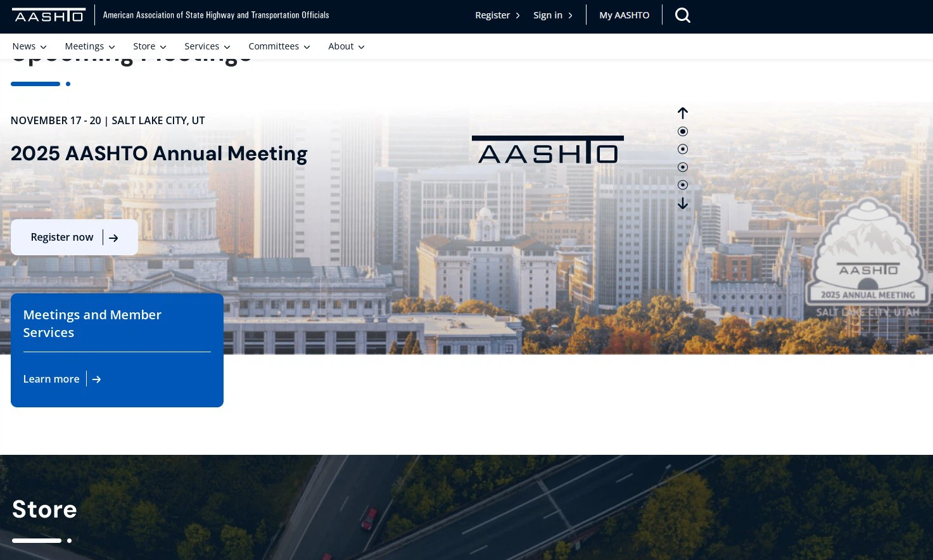Image resolution: width=933 pixels, height=560 pixels.
Task: Select the first carousel slide indicator
Action: pyautogui.click(x=682, y=132)
